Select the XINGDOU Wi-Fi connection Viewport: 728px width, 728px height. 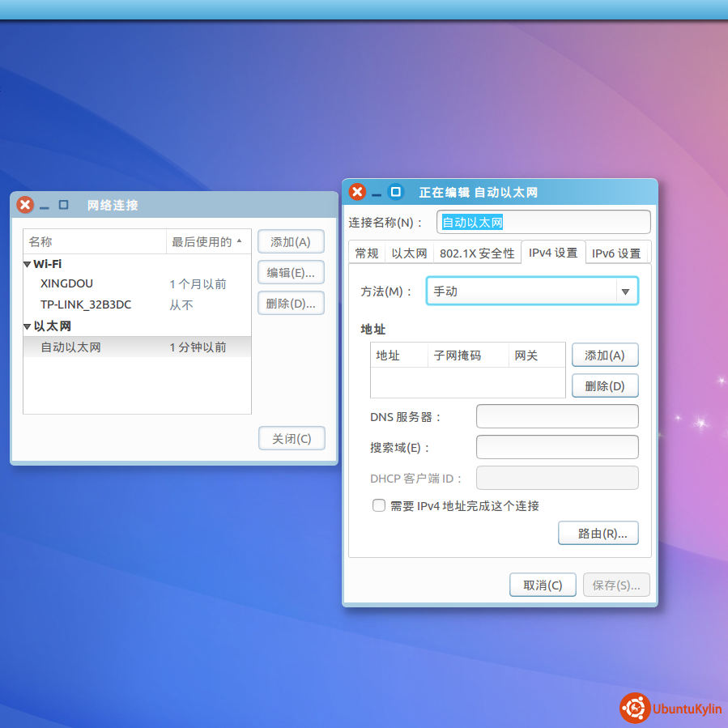[x=67, y=284]
